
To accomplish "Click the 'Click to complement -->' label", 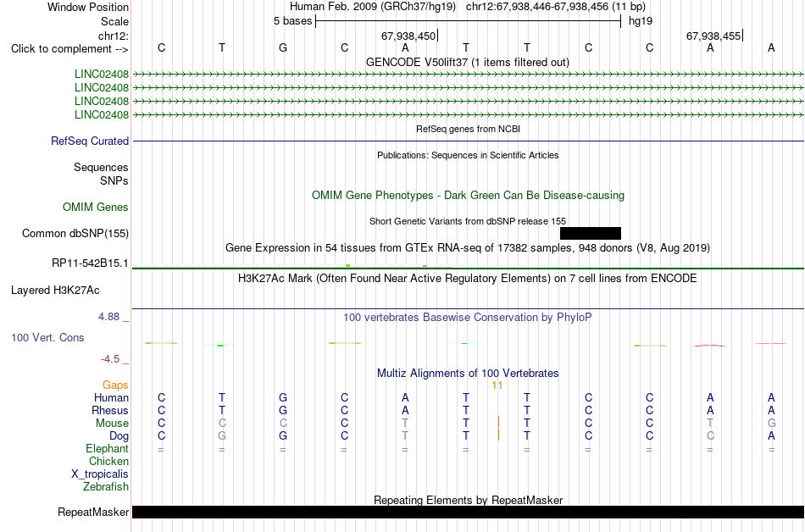I will (x=69, y=49).
